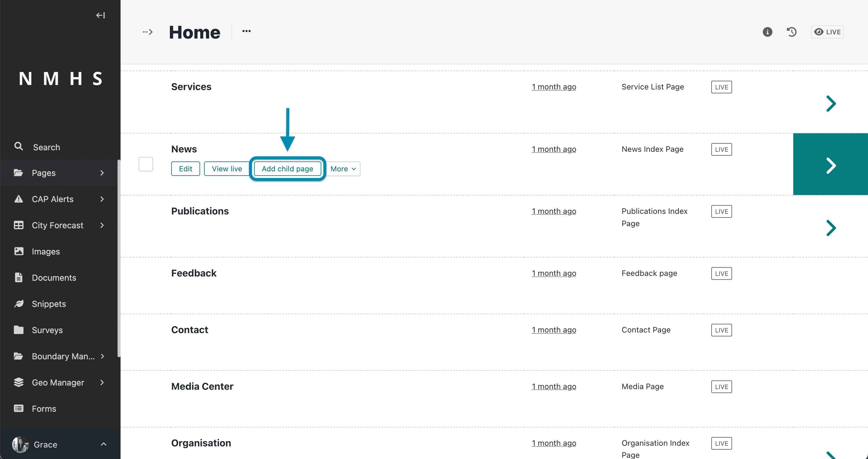
Task: Expand Grace's account menu chevron
Action: pos(103,444)
